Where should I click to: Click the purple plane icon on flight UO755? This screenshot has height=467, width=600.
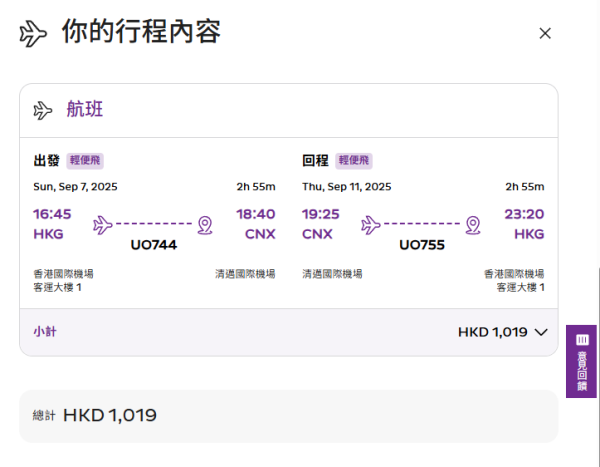point(371,225)
